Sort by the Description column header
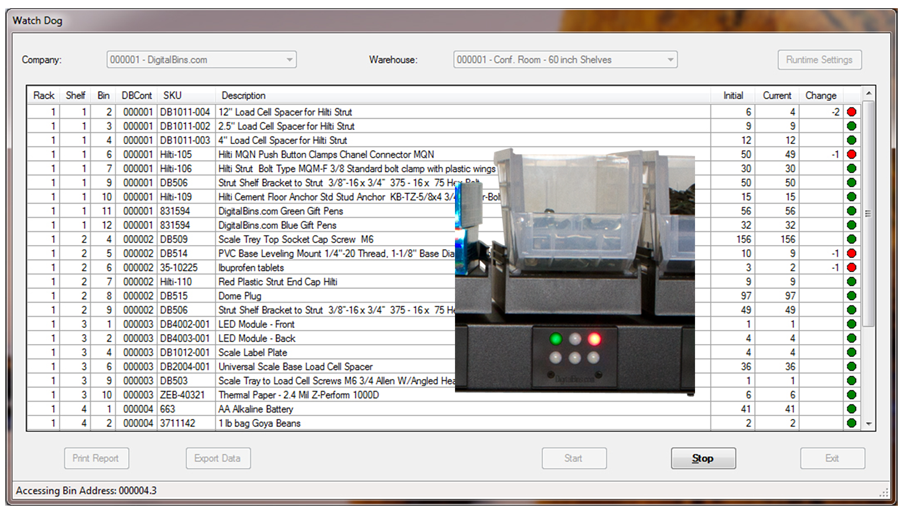Screen dimensions: 900x511 point(463,95)
